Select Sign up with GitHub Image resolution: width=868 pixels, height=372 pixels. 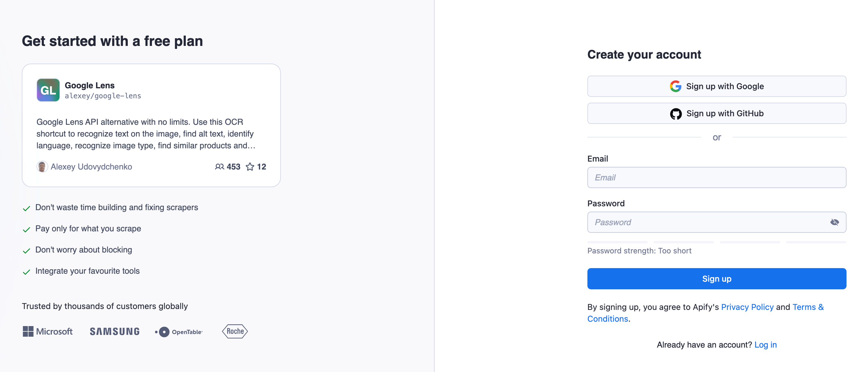[716, 113]
